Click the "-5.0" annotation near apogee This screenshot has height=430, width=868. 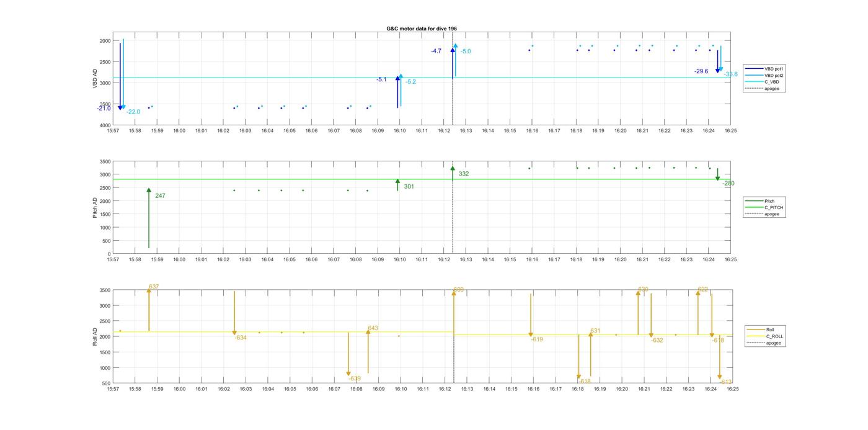click(x=466, y=52)
